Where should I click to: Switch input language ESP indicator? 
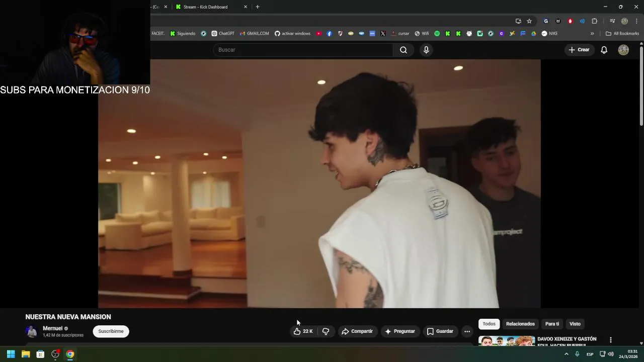(590, 354)
